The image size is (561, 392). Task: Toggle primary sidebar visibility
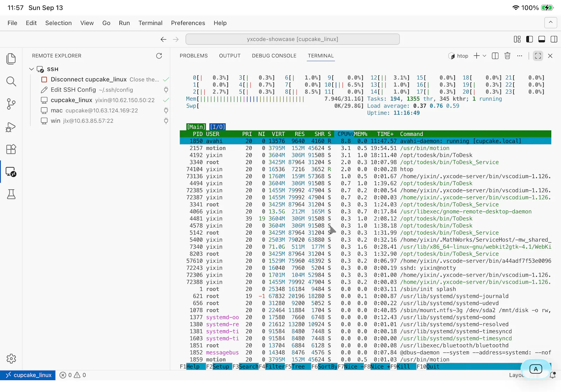[529, 39]
